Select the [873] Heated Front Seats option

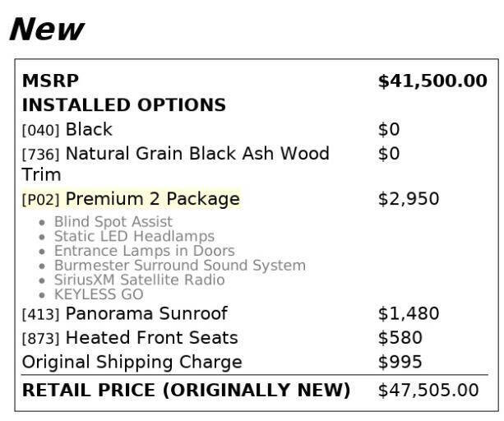point(130,338)
